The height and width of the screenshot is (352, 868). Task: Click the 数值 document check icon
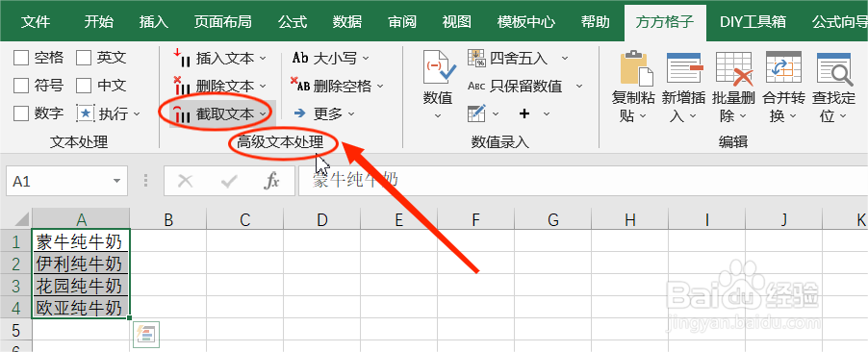click(x=439, y=67)
